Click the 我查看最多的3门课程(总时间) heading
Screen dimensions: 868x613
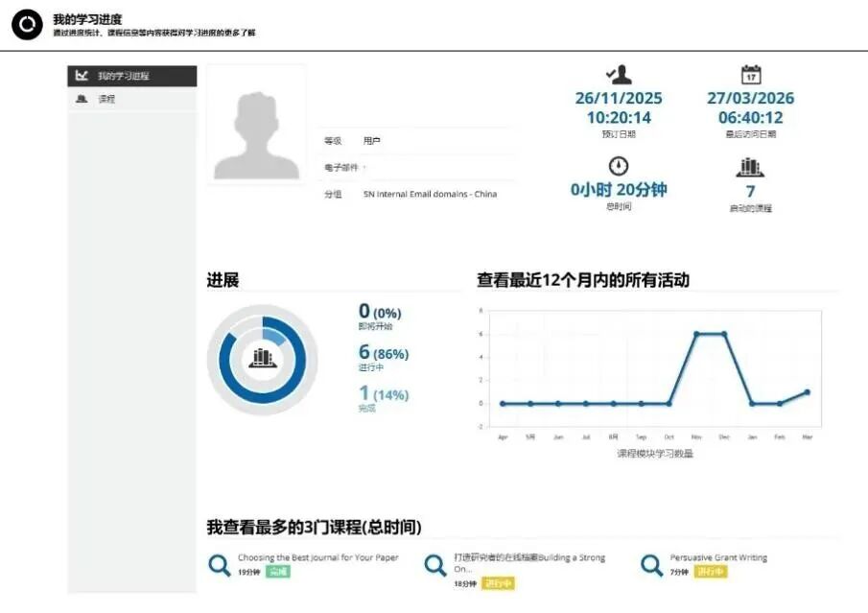[x=314, y=527]
